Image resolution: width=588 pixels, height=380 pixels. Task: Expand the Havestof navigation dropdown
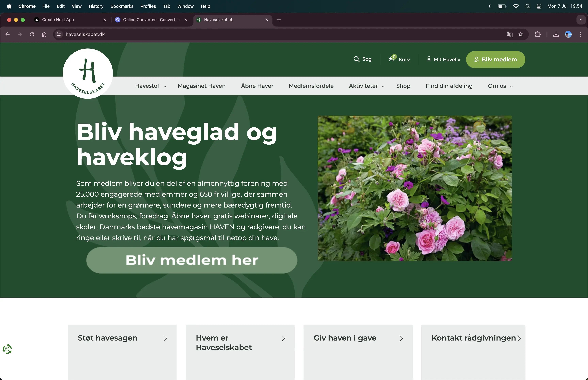(x=150, y=86)
